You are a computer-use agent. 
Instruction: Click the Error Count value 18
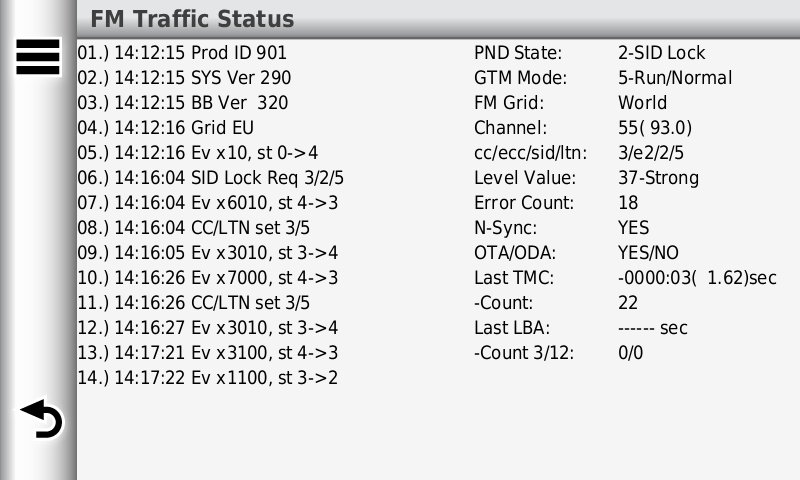tap(628, 203)
